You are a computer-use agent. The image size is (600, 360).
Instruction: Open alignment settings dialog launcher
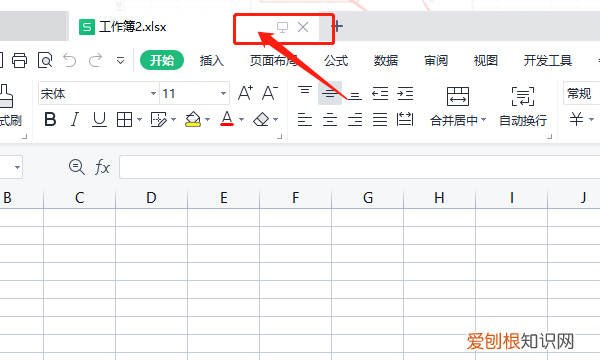[550, 137]
